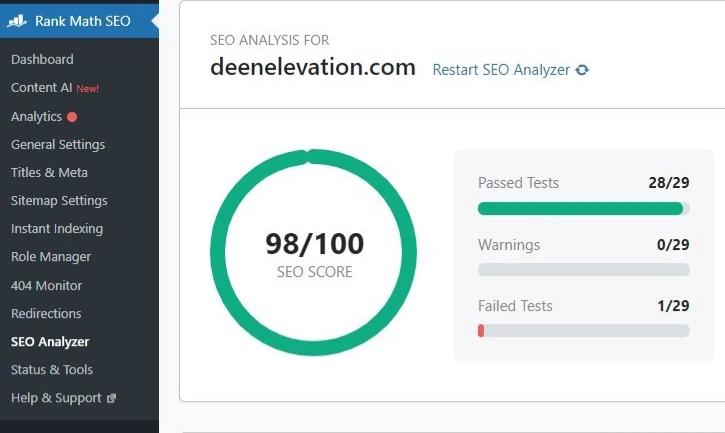Screen dimensions: 725x433
Task: Open Content AI in the sidebar
Action: click(41, 87)
